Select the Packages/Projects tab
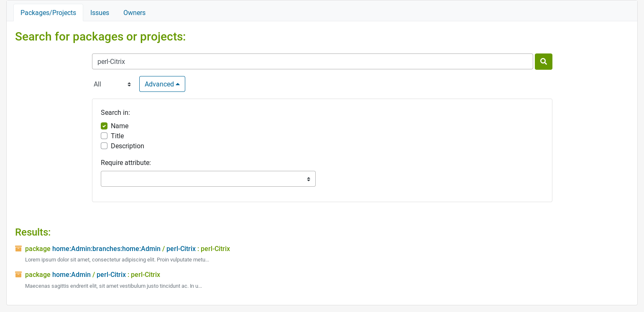The width and height of the screenshot is (644, 312). tap(48, 13)
